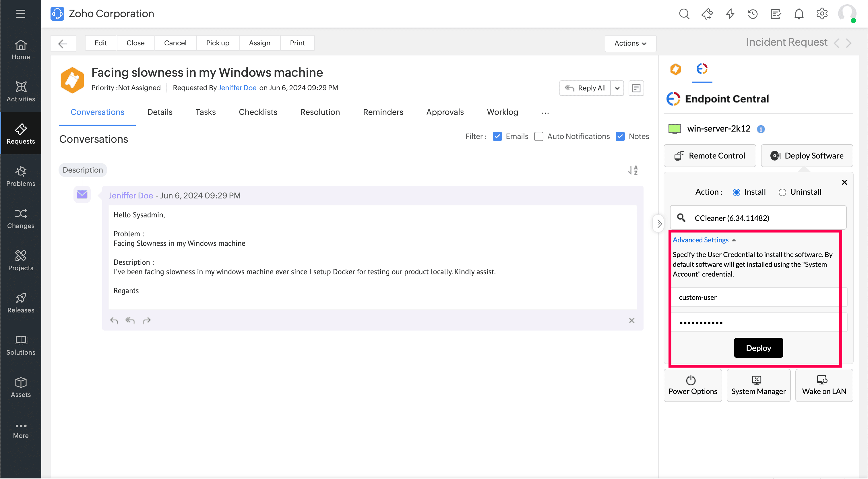Enable the Auto Notifications filter
868x479 pixels.
(x=538, y=136)
